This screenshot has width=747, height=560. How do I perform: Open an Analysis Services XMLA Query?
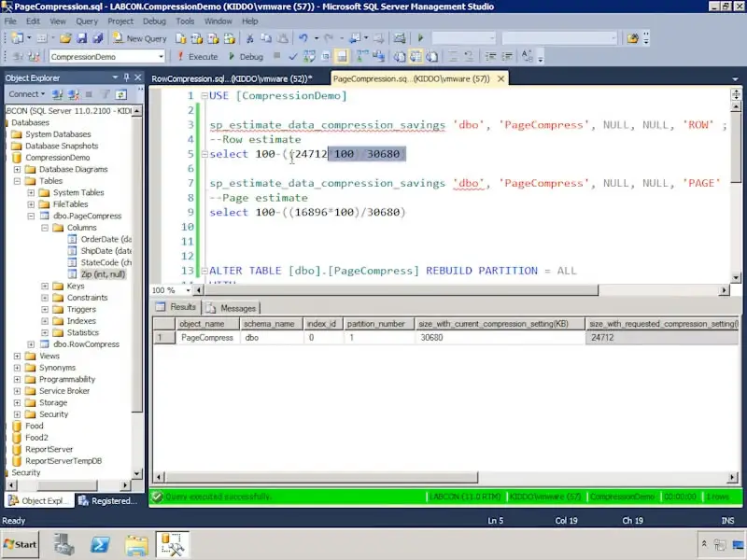tap(229, 38)
